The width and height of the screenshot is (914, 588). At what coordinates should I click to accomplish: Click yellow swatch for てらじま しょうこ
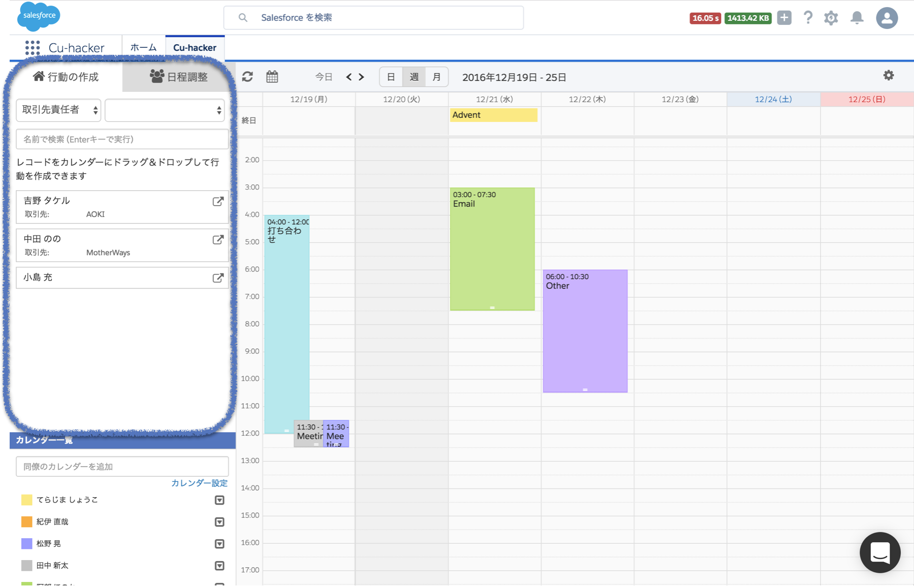27,500
